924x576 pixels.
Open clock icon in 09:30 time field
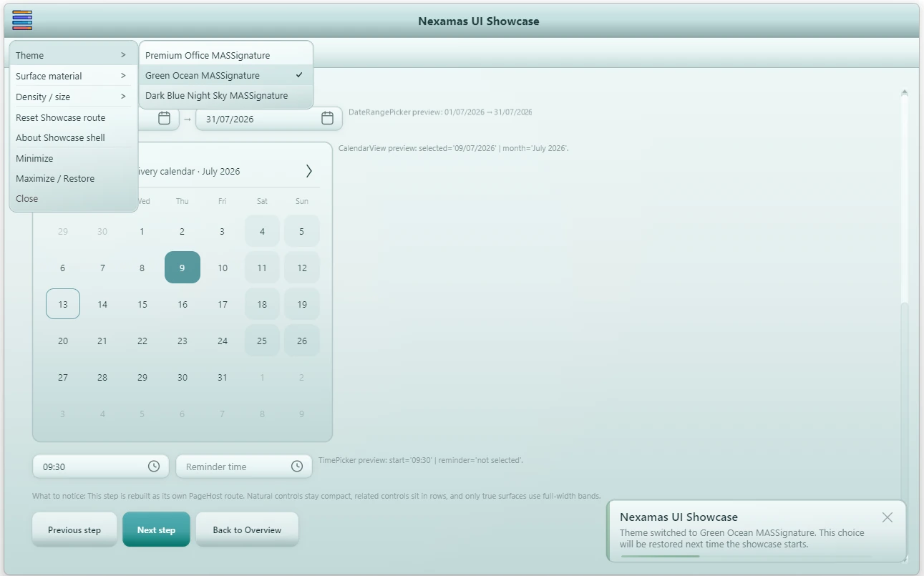154,467
